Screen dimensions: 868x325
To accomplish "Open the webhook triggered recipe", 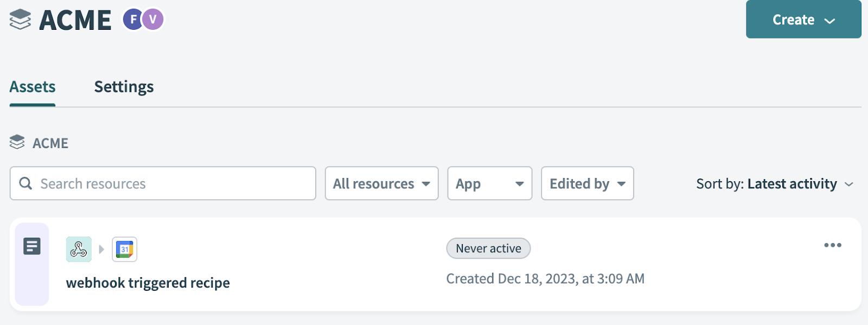I will click(148, 282).
